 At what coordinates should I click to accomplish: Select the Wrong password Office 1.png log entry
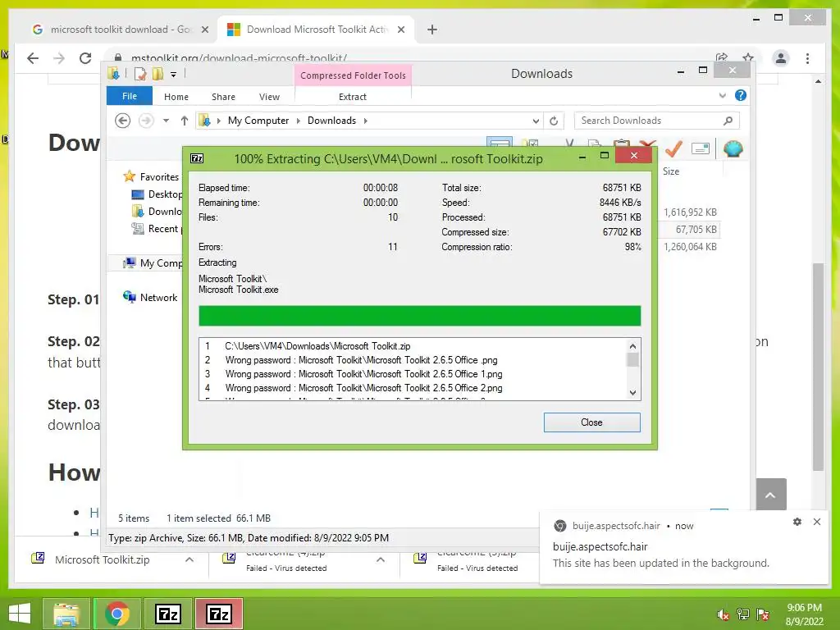click(x=363, y=374)
